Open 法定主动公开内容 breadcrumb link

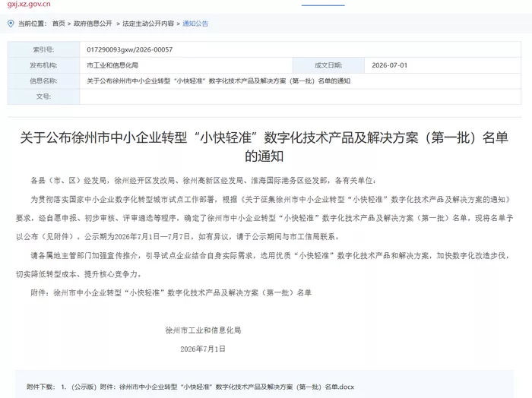pos(148,24)
